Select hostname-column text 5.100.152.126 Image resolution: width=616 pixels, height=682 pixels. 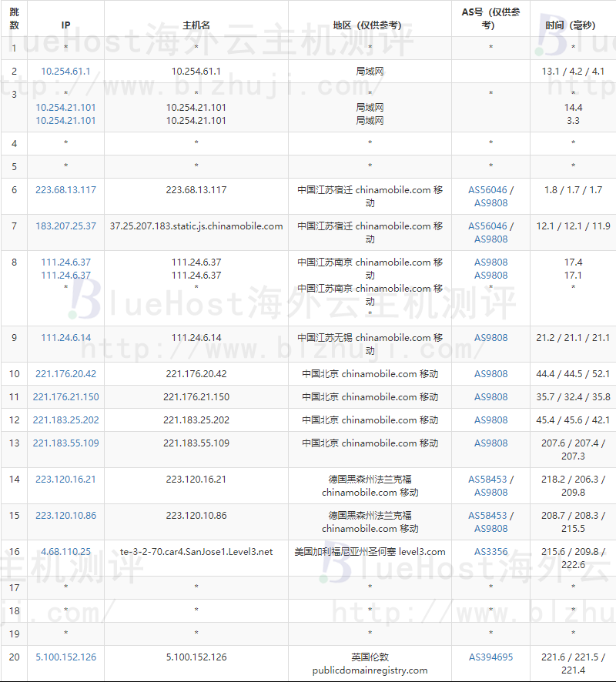(196, 657)
